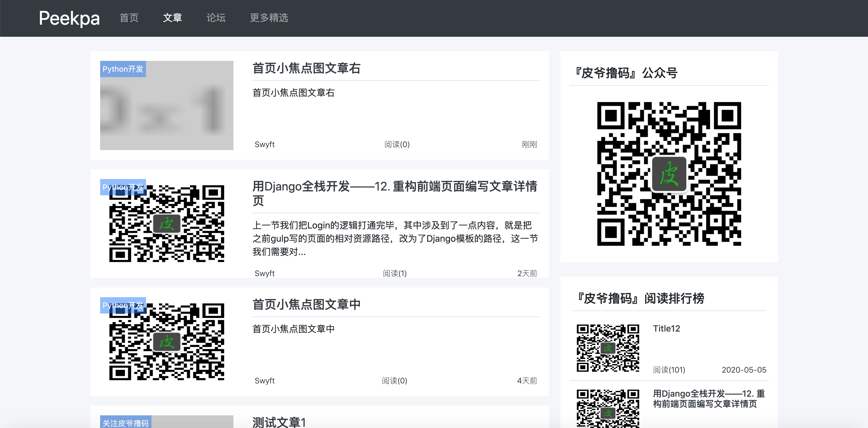Open the 更多精选 navigation item
This screenshot has width=868, height=428.
pyautogui.click(x=269, y=17)
